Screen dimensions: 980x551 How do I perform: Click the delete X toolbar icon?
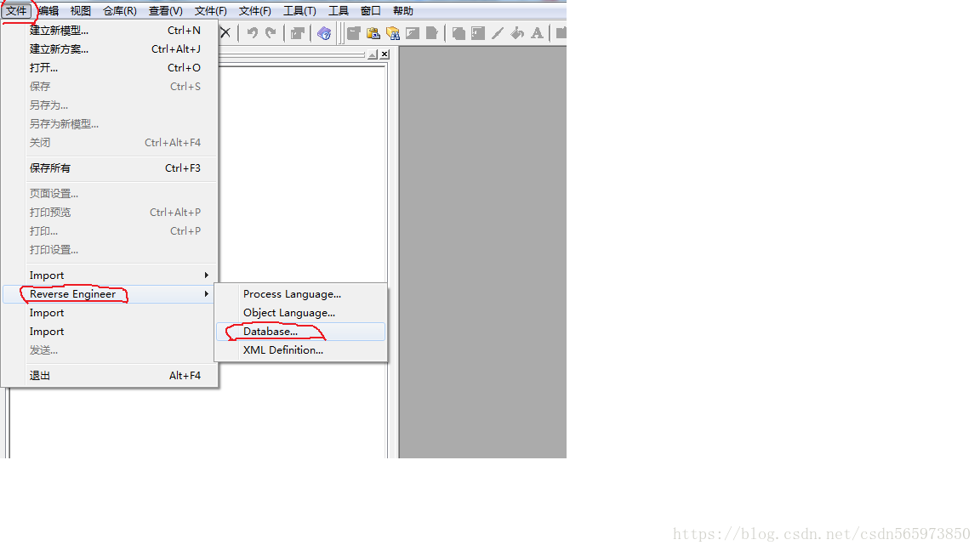click(x=225, y=32)
